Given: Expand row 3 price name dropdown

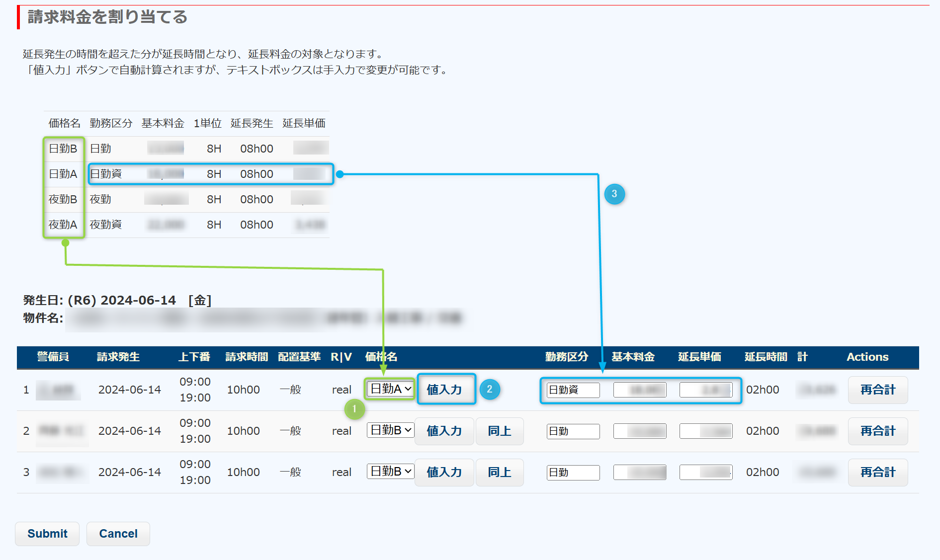Looking at the screenshot, I should (391, 471).
